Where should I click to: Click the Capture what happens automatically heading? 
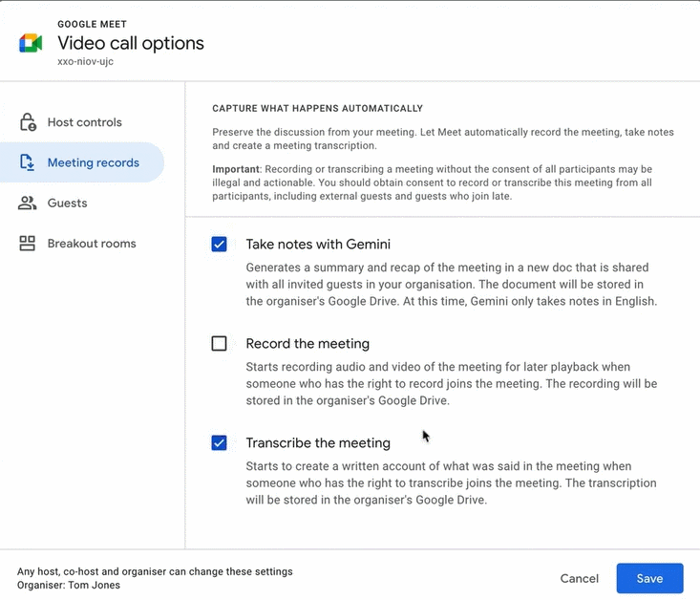pyautogui.click(x=317, y=109)
